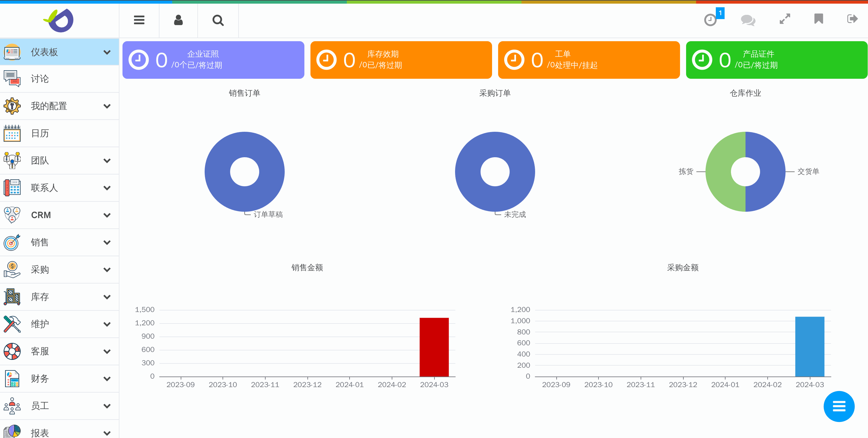Viewport: 868px width, 438px height.
Task: Expand the CRM menu chevron
Action: click(x=107, y=215)
